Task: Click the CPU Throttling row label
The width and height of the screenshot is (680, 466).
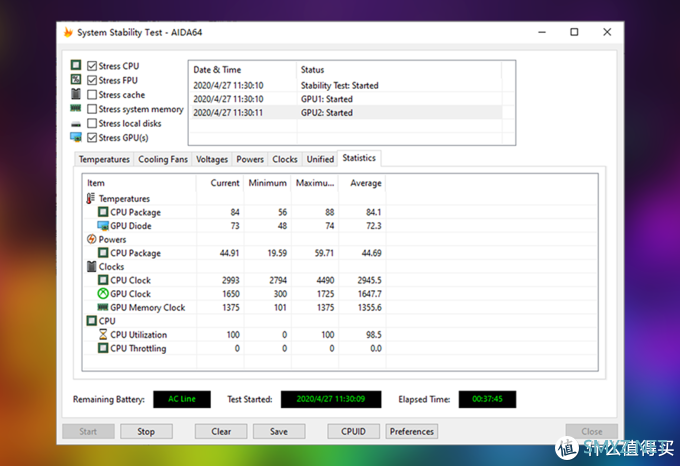Action: [x=138, y=348]
